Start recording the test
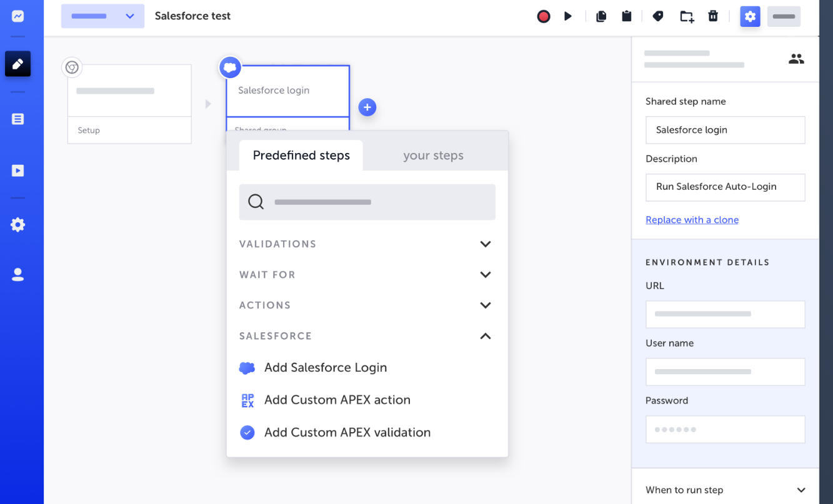Image resolution: width=833 pixels, height=504 pixels. coord(543,16)
